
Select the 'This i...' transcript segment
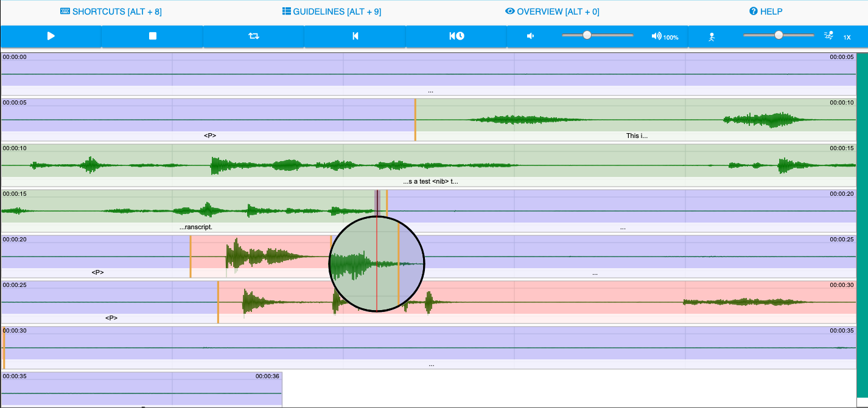tap(637, 136)
